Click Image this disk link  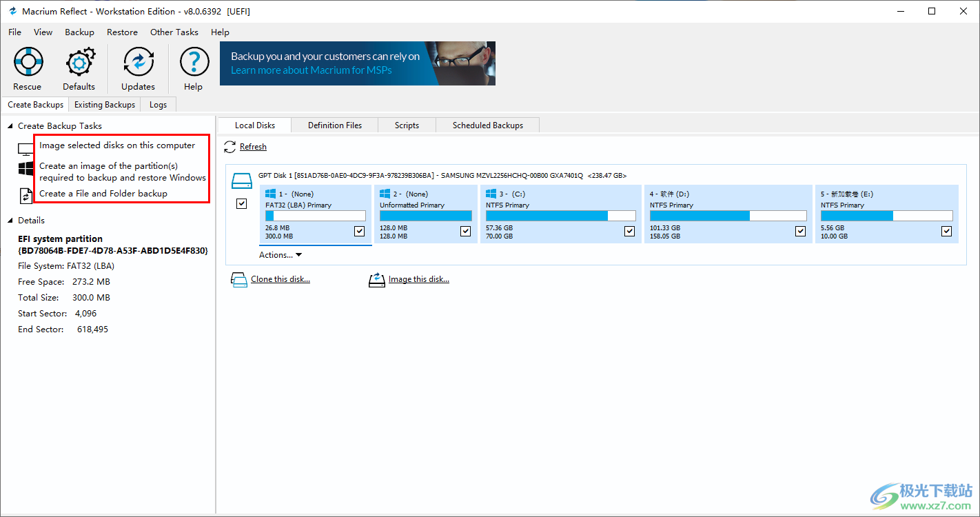(x=419, y=280)
